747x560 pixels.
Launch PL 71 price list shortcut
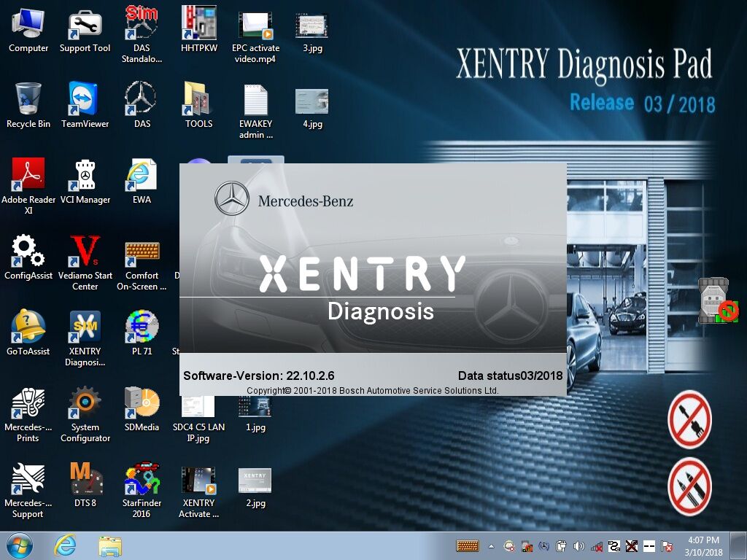point(142,332)
